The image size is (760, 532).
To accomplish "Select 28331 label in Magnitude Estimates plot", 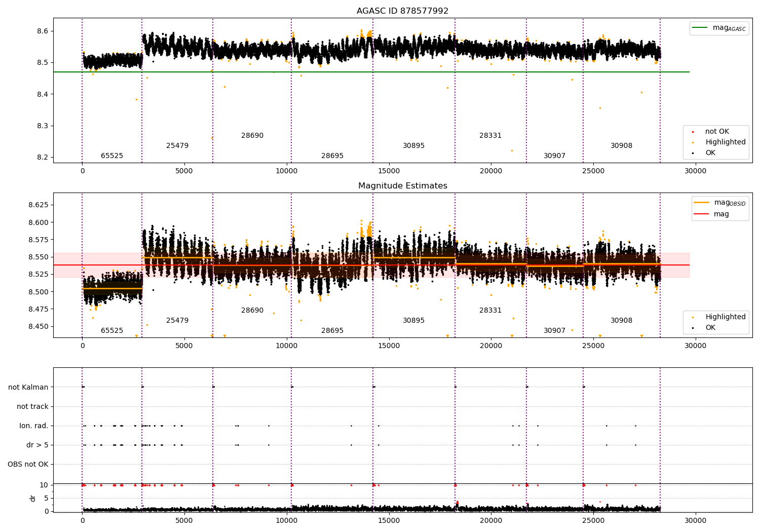I will pyautogui.click(x=490, y=311).
